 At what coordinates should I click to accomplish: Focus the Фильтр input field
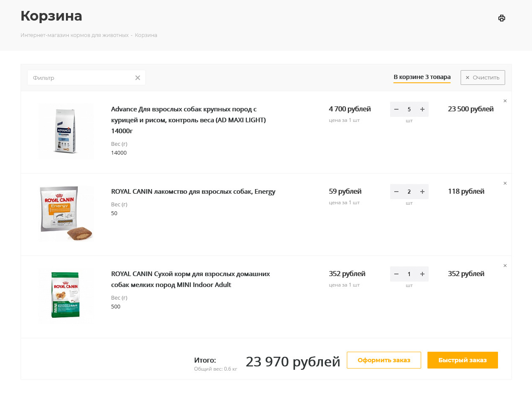(82, 78)
